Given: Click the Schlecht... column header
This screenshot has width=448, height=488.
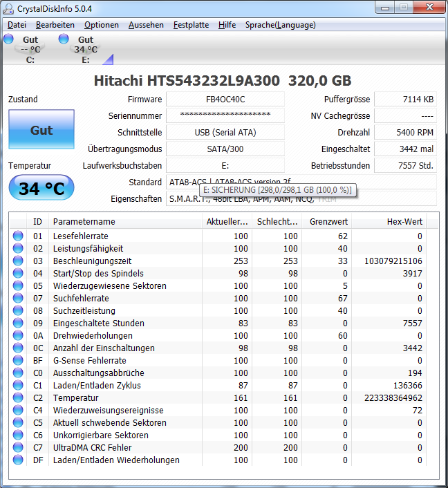Looking at the screenshot, I should pos(277,222).
